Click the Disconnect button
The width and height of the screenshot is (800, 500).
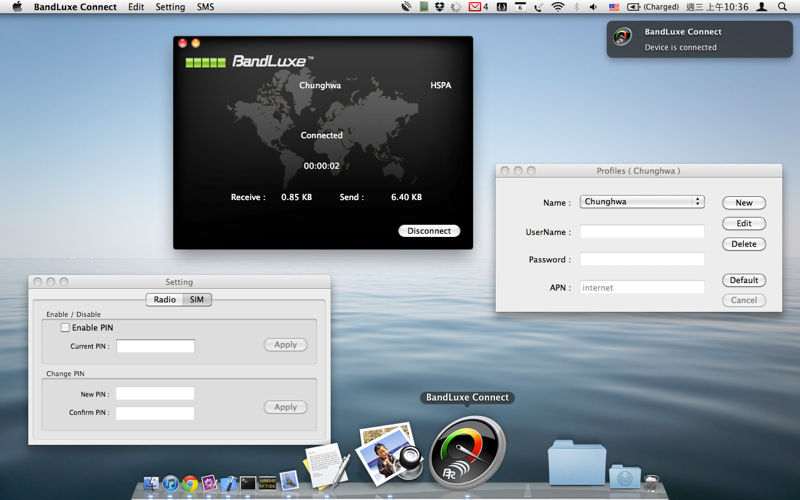429,231
